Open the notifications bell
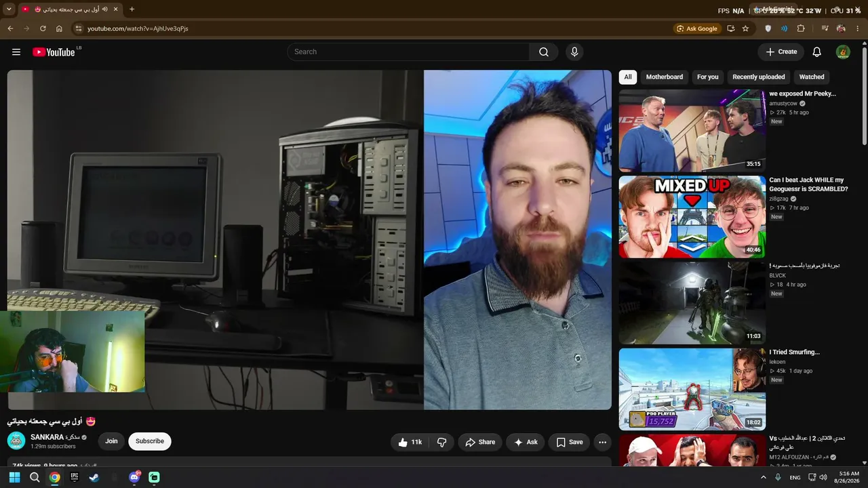Viewport: 868px width, 488px height. [817, 52]
